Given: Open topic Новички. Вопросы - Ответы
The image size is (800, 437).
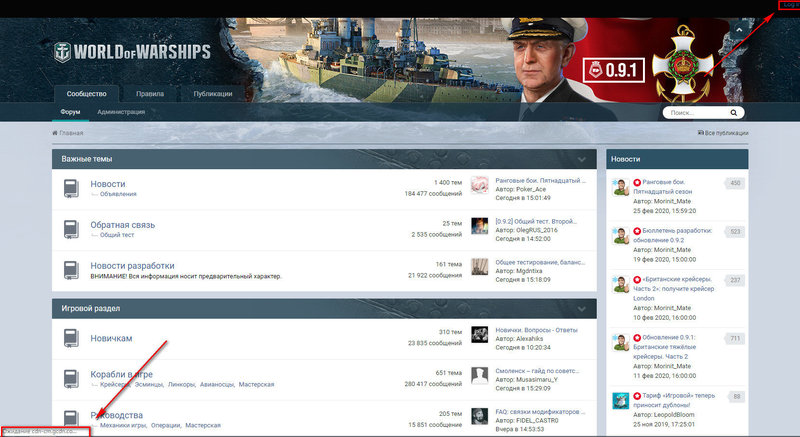Looking at the screenshot, I should tap(536, 330).
